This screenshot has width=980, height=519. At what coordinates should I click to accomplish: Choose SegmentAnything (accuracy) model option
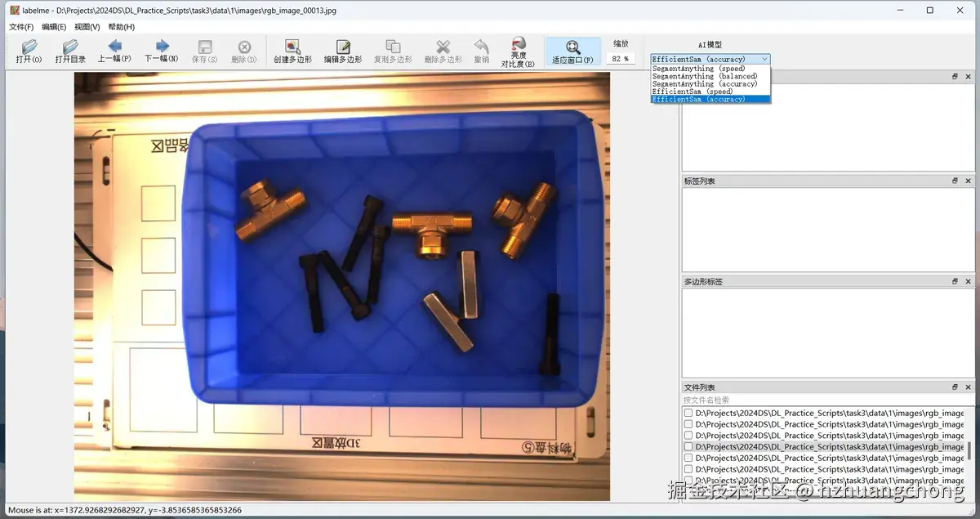click(x=710, y=84)
